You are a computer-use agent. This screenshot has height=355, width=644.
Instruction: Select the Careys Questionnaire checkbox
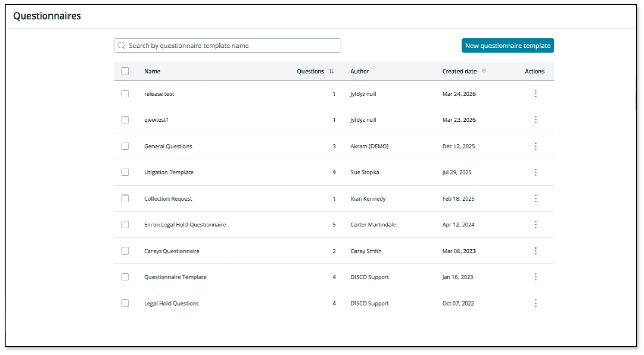click(x=125, y=251)
